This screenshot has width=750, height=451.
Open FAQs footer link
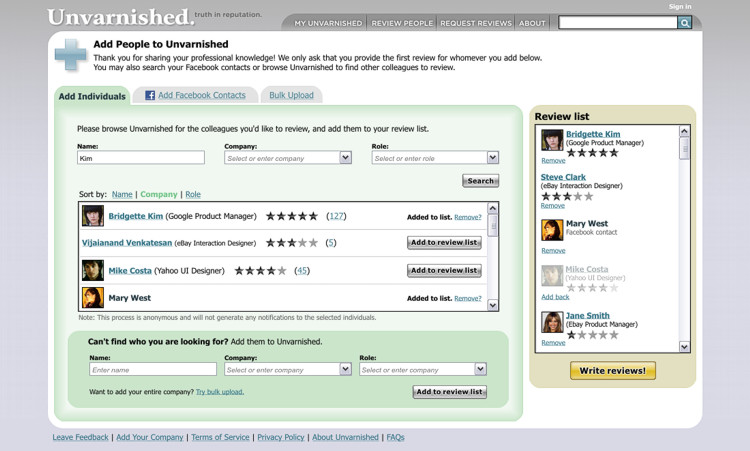click(396, 437)
